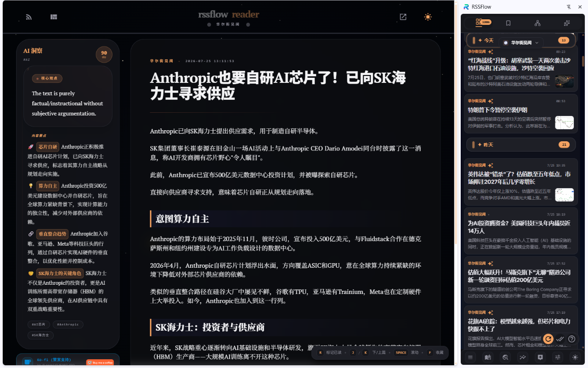This screenshot has width=588, height=368.
Task: Open the reading book icon in bottom toolbar
Action: (488, 357)
